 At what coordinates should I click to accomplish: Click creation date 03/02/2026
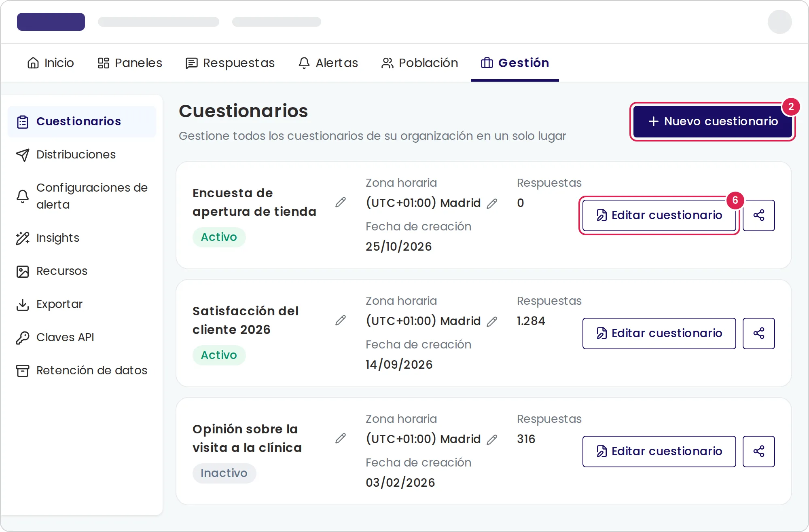pos(400,483)
